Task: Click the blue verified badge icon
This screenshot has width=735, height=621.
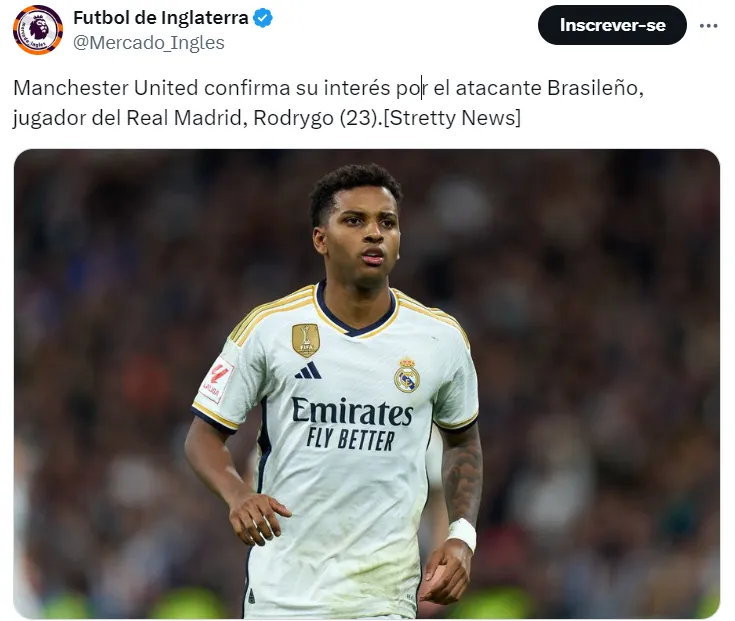Action: [x=263, y=18]
